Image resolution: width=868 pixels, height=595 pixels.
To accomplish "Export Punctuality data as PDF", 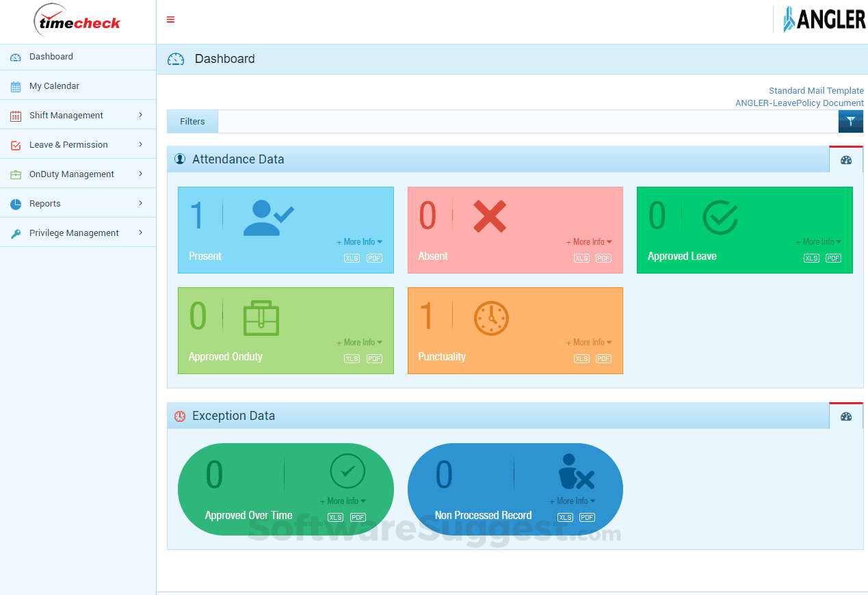I will (603, 358).
